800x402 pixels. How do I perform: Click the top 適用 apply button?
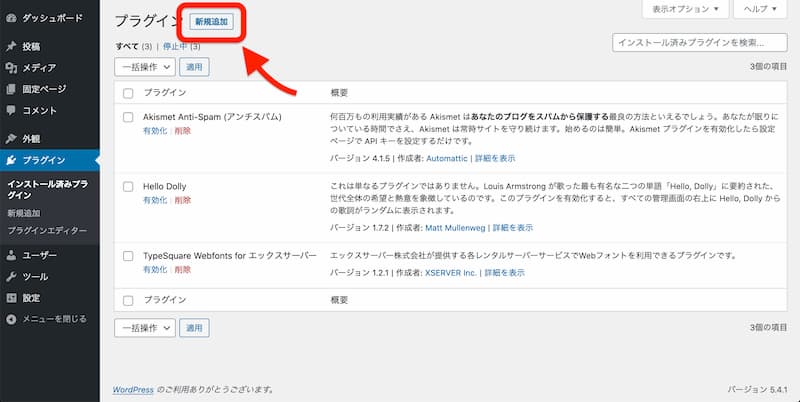[194, 67]
